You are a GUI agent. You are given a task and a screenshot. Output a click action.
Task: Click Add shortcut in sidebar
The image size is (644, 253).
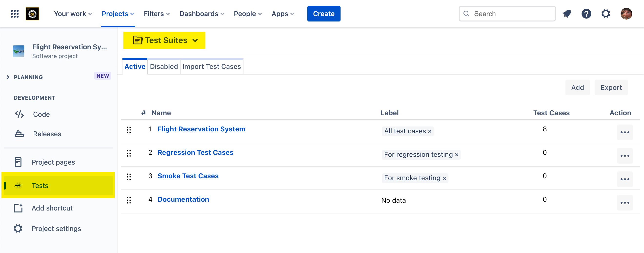(52, 208)
